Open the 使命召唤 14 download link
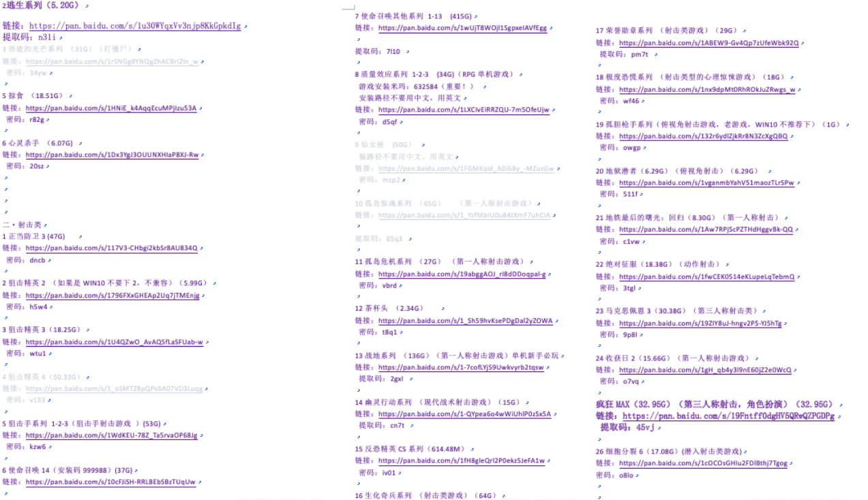 (110, 482)
